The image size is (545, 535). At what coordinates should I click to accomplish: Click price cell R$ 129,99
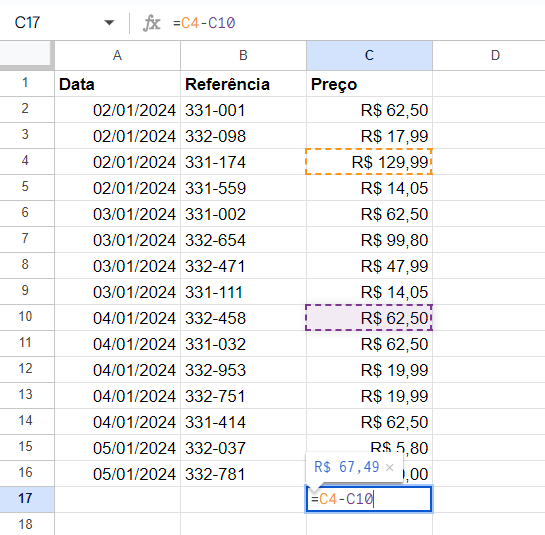[x=369, y=162]
